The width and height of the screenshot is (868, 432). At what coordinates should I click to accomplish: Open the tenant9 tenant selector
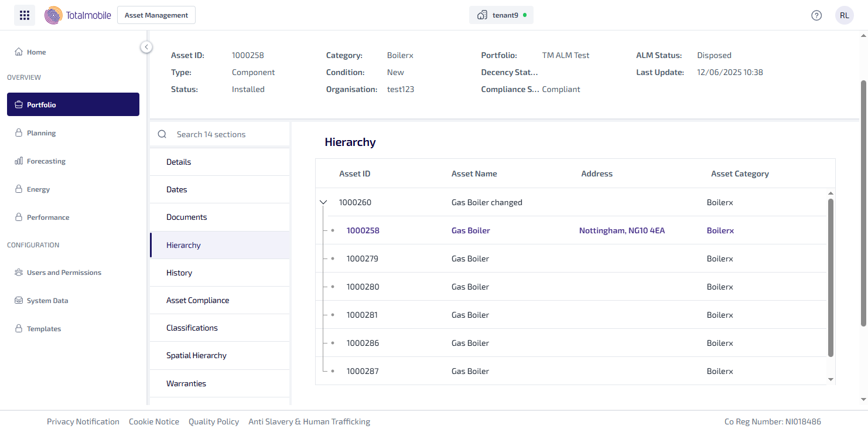(501, 15)
